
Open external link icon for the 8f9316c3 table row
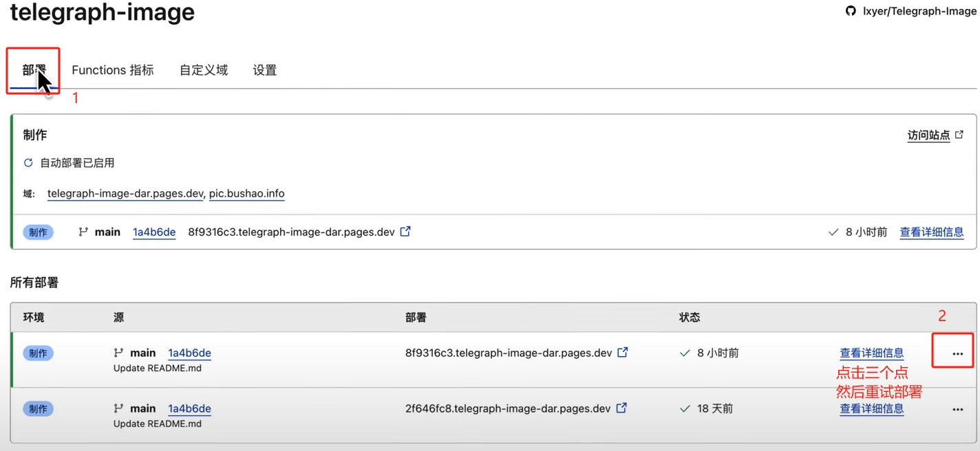(x=623, y=353)
